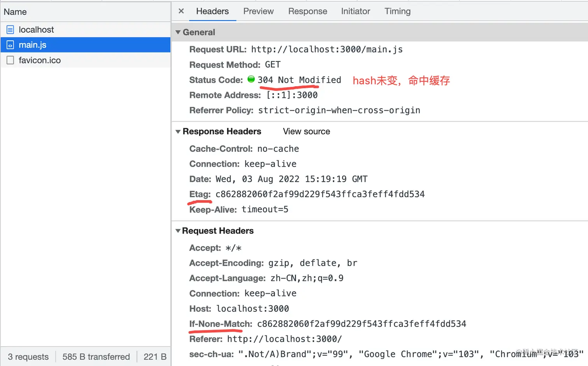The height and width of the screenshot is (366, 588).
Task: Collapse the General section
Action: pyautogui.click(x=178, y=32)
